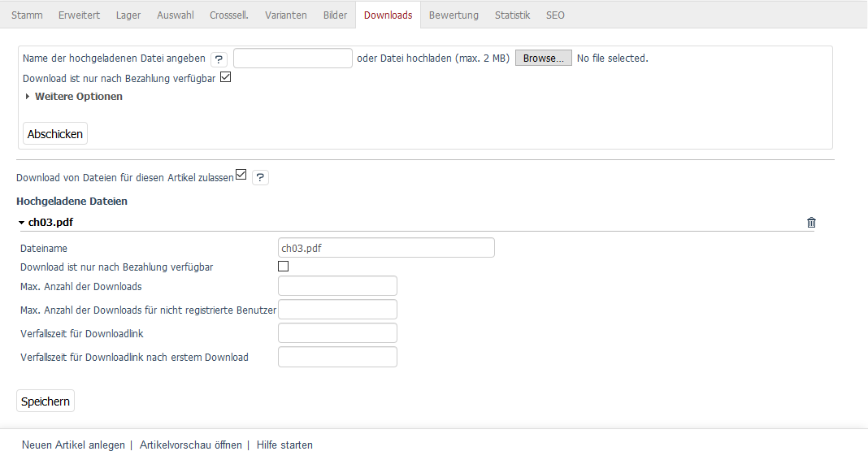Click the Max. Anzahl der Downloads field
Screen dimensions: 868x460
(337, 286)
